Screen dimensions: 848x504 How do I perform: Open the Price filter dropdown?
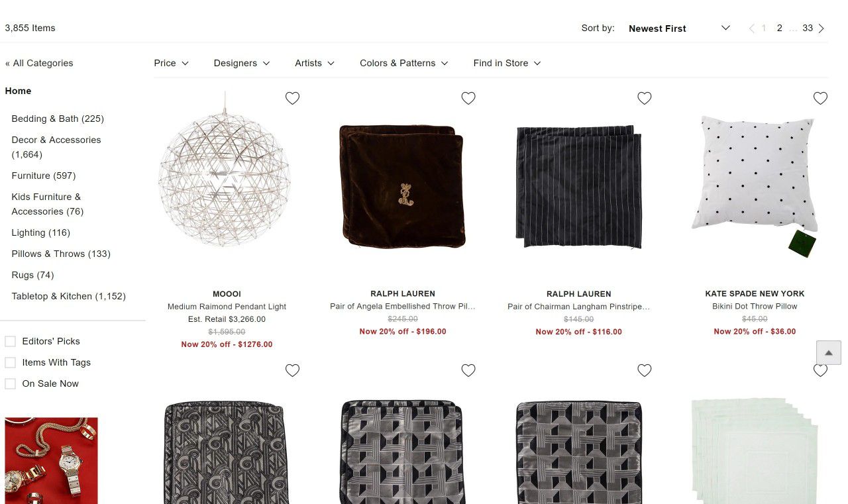[x=171, y=64]
